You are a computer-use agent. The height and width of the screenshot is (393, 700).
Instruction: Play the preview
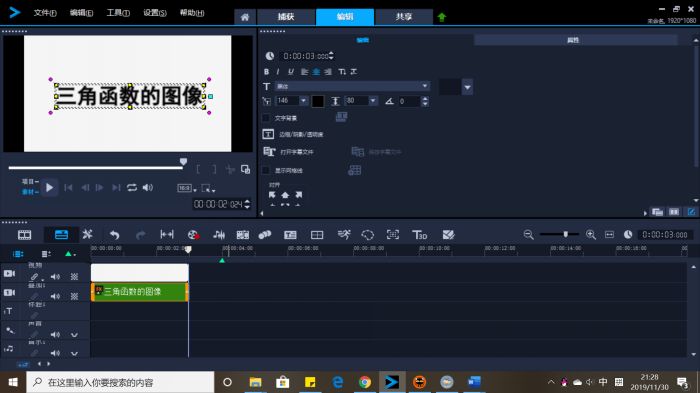[49, 188]
